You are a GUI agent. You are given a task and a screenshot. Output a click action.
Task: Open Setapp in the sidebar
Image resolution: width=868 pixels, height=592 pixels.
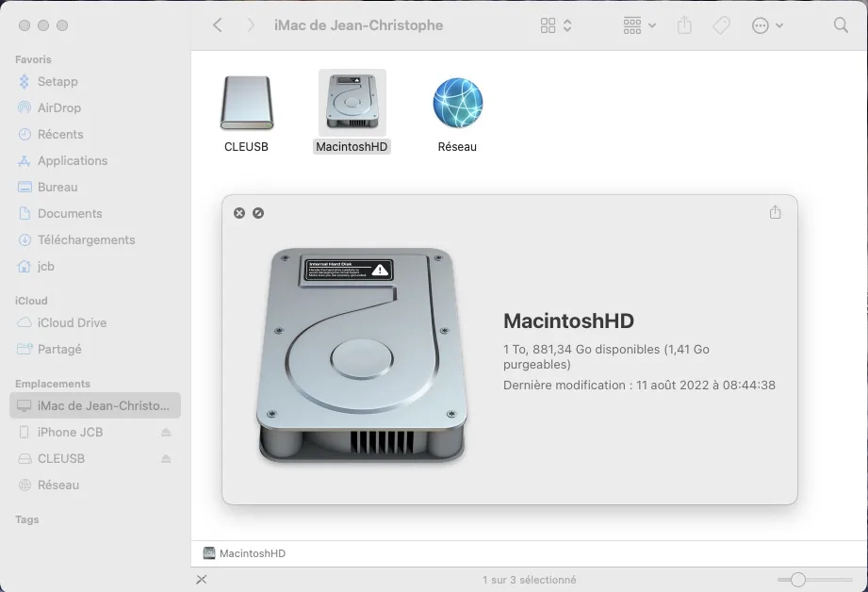[95, 81]
